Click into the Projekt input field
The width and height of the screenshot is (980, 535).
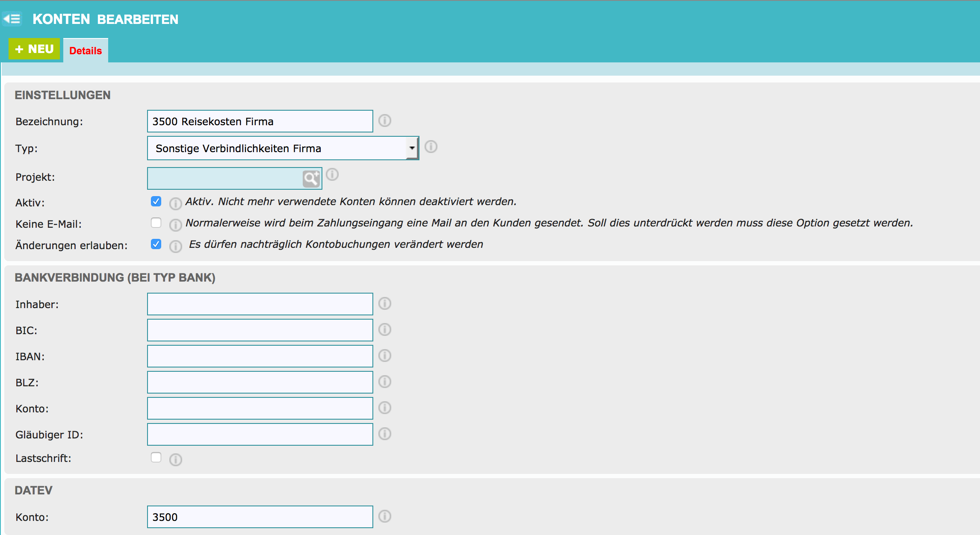click(x=224, y=179)
